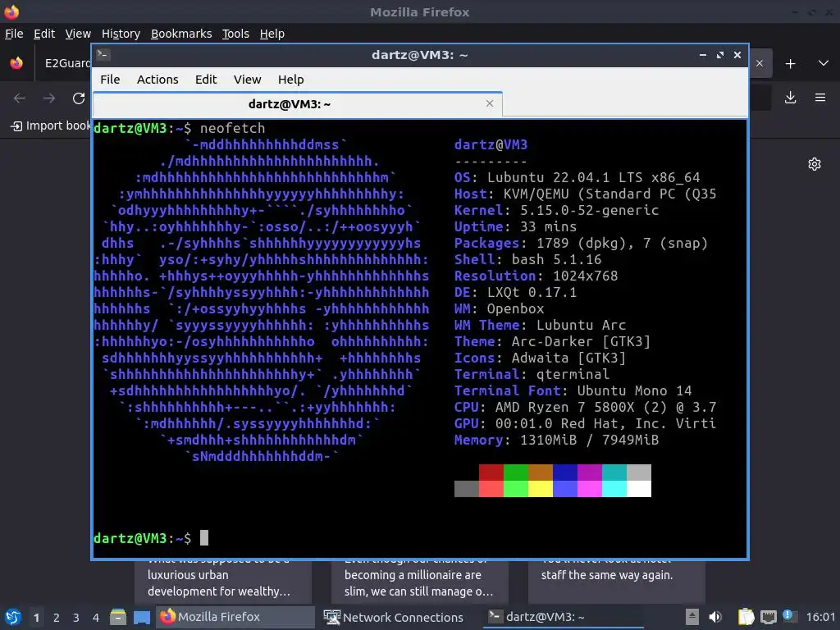Expand the Firefox list all tabs chevron

(x=824, y=63)
